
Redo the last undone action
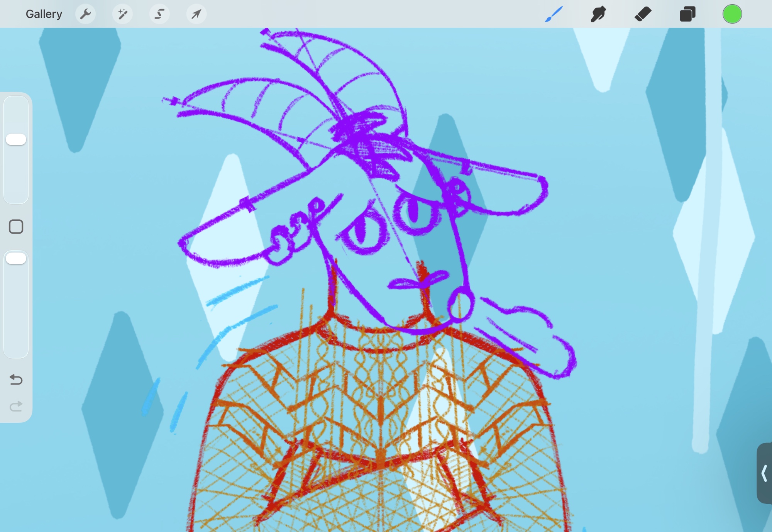click(x=16, y=407)
